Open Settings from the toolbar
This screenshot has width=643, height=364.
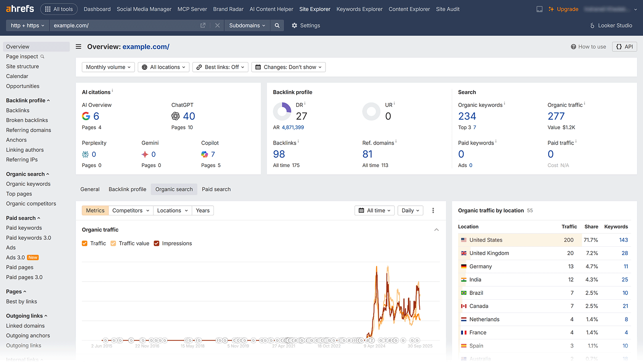(305, 25)
